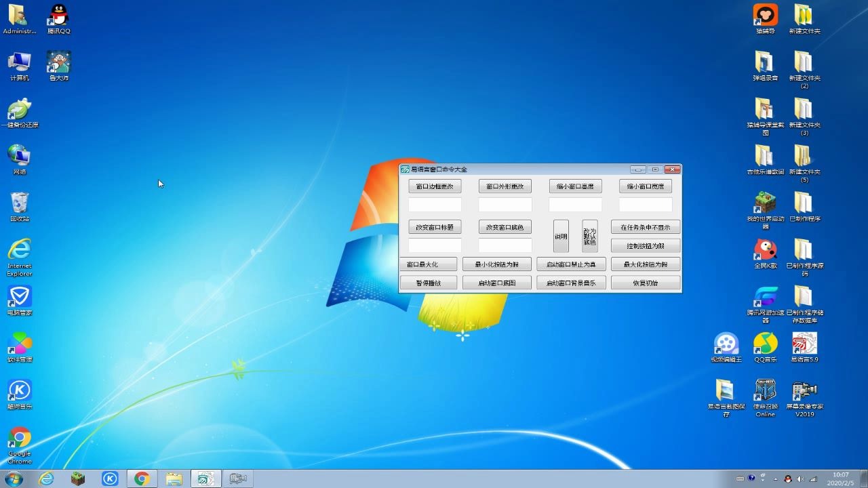
Task: Open Chrome from the taskbar
Action: click(142, 479)
